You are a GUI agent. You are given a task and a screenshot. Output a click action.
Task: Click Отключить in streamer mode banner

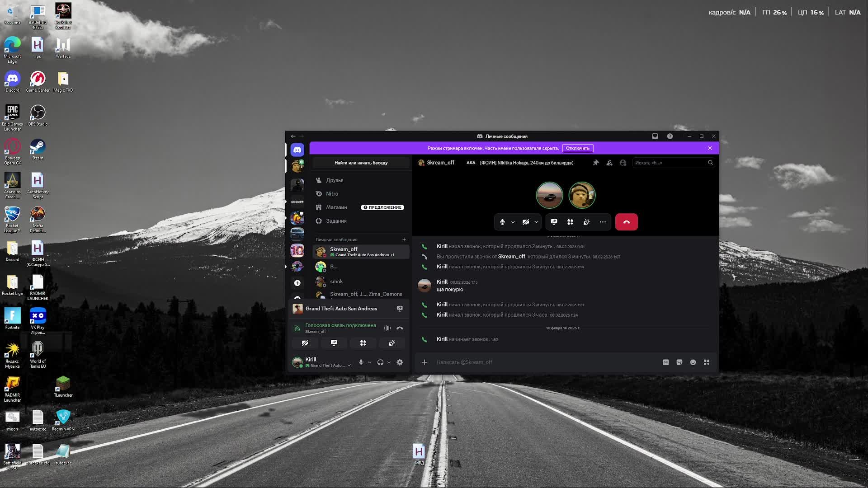pos(578,148)
